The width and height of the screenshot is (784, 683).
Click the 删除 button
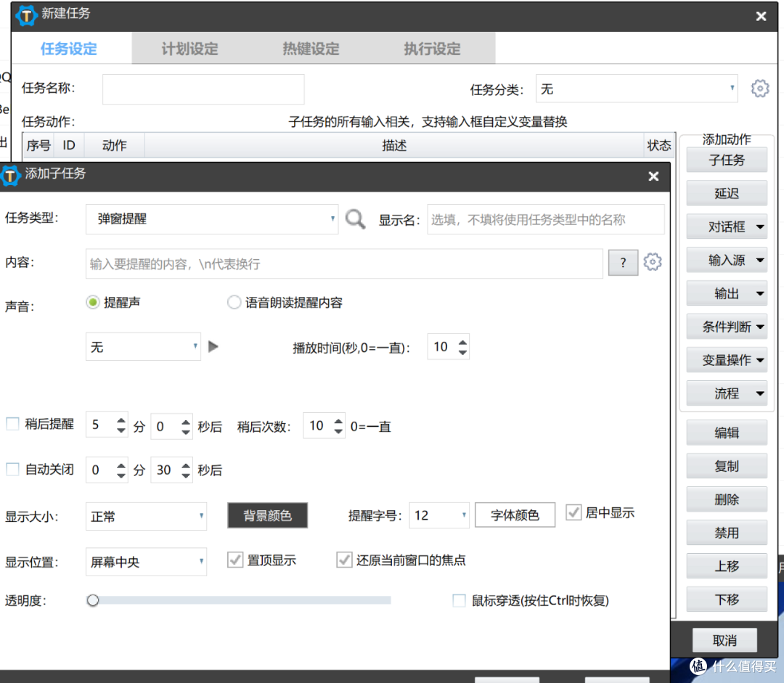727,499
